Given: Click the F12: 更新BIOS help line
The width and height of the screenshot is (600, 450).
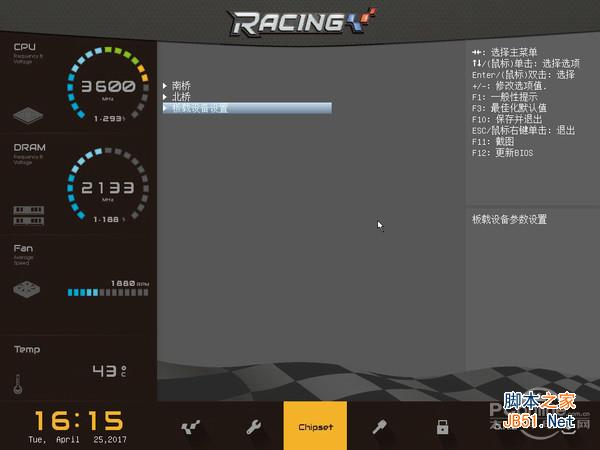Looking at the screenshot, I should pyautogui.click(x=502, y=153).
